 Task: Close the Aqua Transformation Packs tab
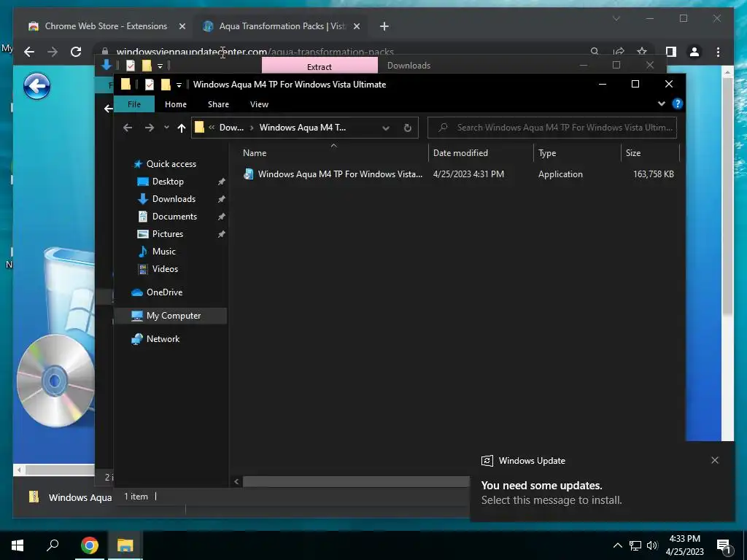click(357, 26)
